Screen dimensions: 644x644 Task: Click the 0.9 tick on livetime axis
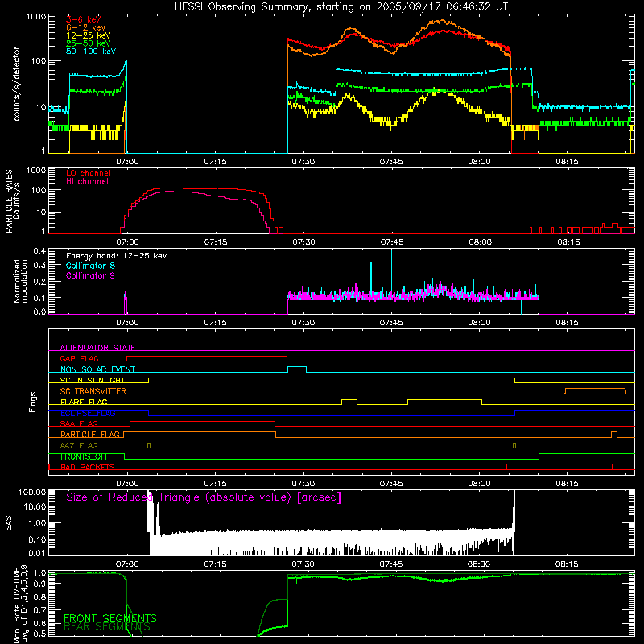pos(39,583)
